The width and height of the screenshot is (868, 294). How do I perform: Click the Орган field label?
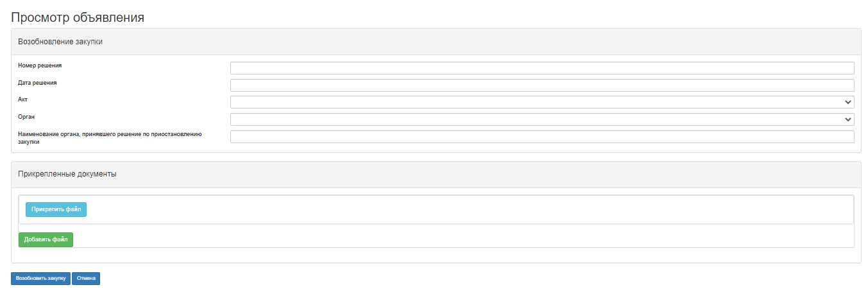26,117
